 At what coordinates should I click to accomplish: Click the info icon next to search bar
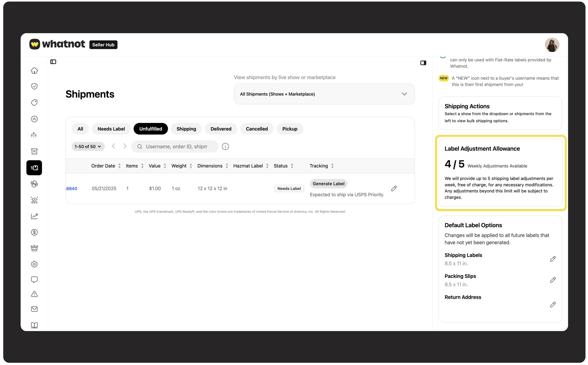(x=225, y=146)
